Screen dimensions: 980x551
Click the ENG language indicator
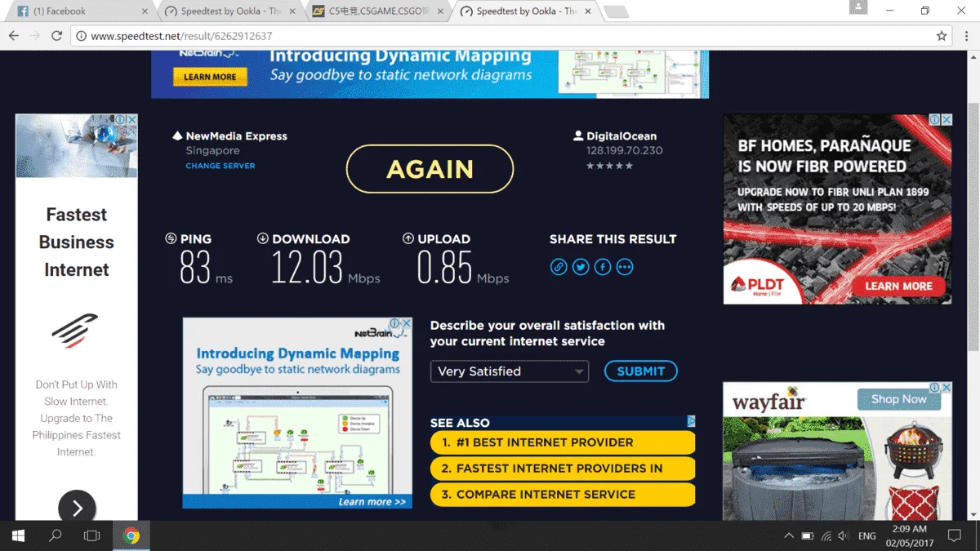click(867, 536)
